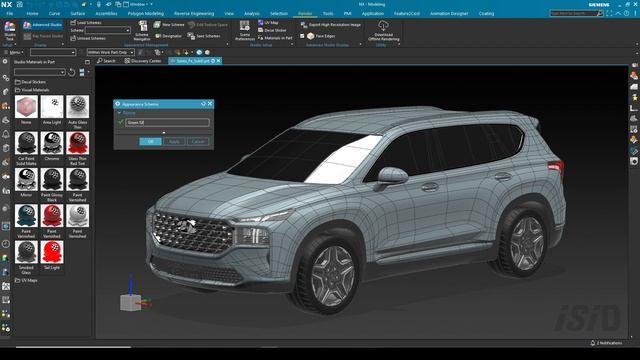Click the Notifications bell in status bar
640x360 pixels.
[x=593, y=343]
